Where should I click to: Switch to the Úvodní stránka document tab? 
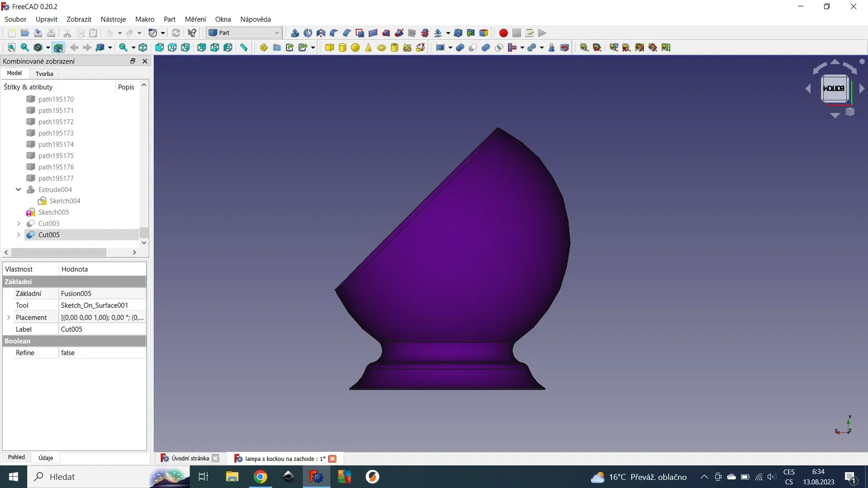tap(190, 458)
